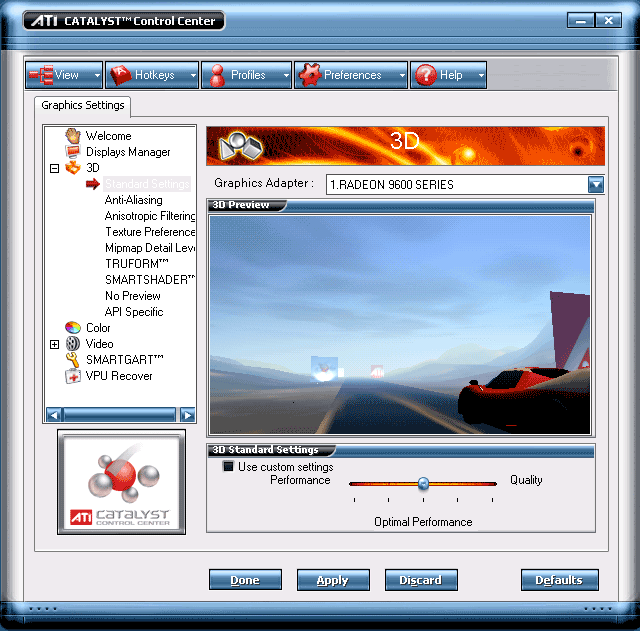The image size is (640, 631).
Task: Click the 3D shapes icon in banner
Action: click(x=241, y=146)
